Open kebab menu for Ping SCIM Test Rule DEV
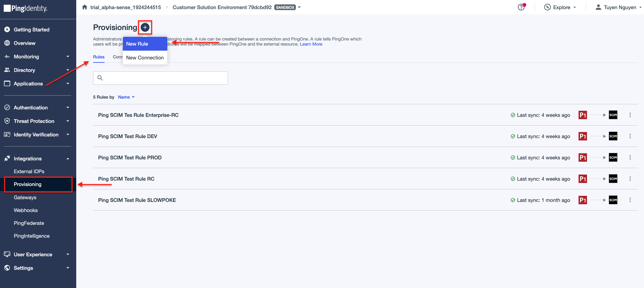This screenshot has height=288, width=644. coord(630,136)
